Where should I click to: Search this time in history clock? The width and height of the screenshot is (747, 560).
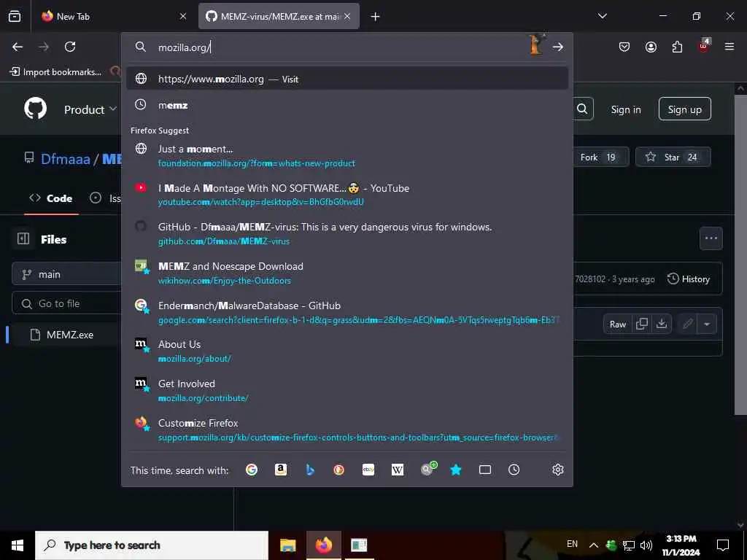point(514,470)
